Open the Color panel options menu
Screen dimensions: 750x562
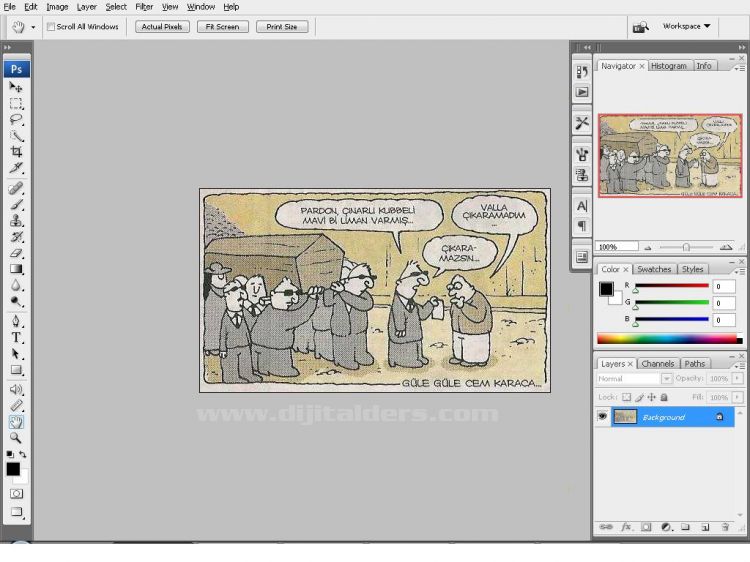coord(739,271)
